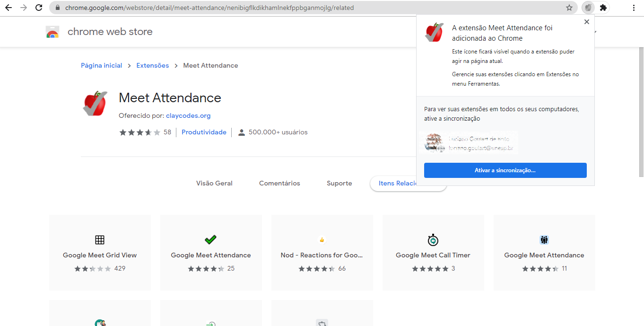The width and height of the screenshot is (644, 326).
Task: Open Google Meet Call Timer card title
Action: [433, 255]
